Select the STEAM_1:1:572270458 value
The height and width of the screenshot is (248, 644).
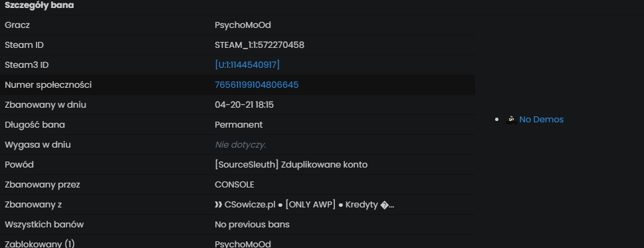260,45
